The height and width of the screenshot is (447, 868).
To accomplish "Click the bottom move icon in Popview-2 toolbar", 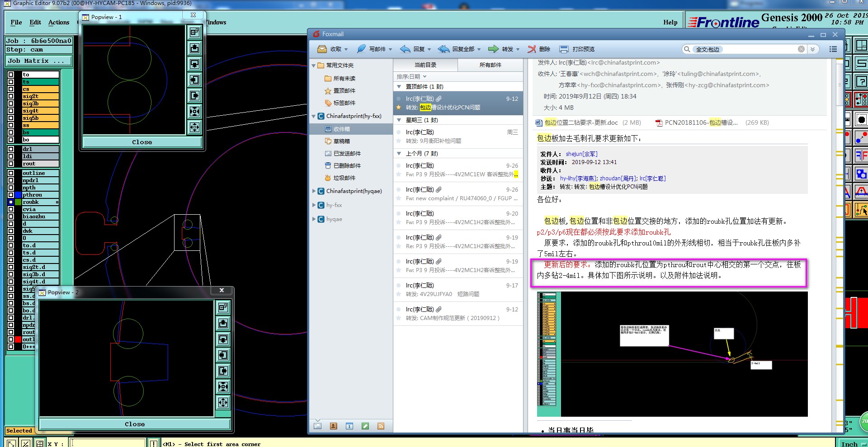I will coord(223,403).
